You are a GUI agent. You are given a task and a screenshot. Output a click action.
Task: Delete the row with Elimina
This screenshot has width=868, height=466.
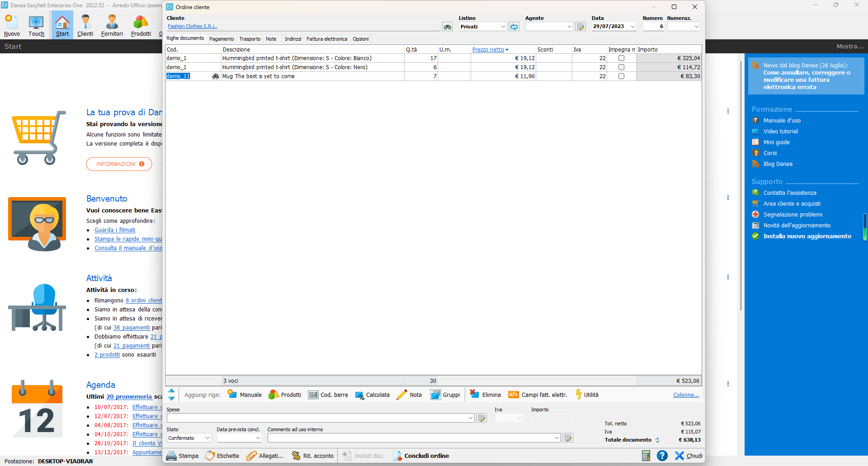[x=485, y=395]
